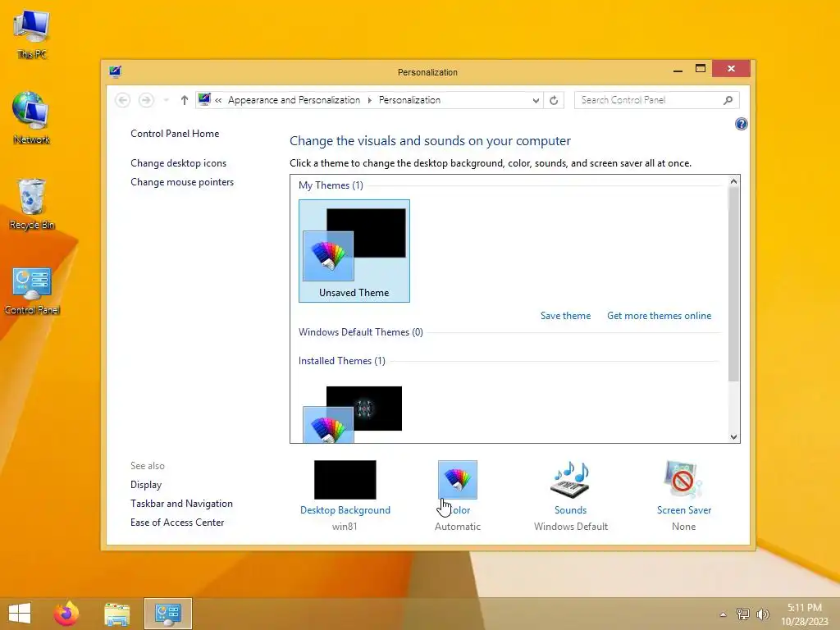Click the search magnifier icon
Image resolution: width=840 pixels, height=630 pixels.
(728, 100)
